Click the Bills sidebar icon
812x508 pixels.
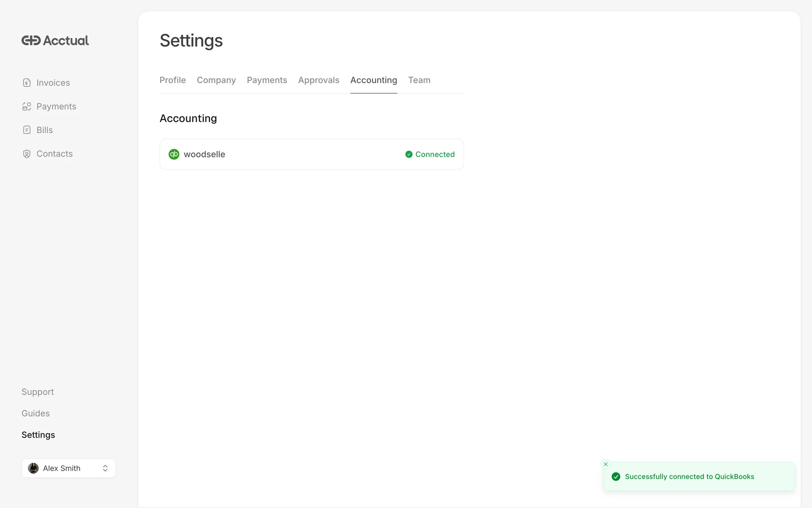(x=27, y=130)
